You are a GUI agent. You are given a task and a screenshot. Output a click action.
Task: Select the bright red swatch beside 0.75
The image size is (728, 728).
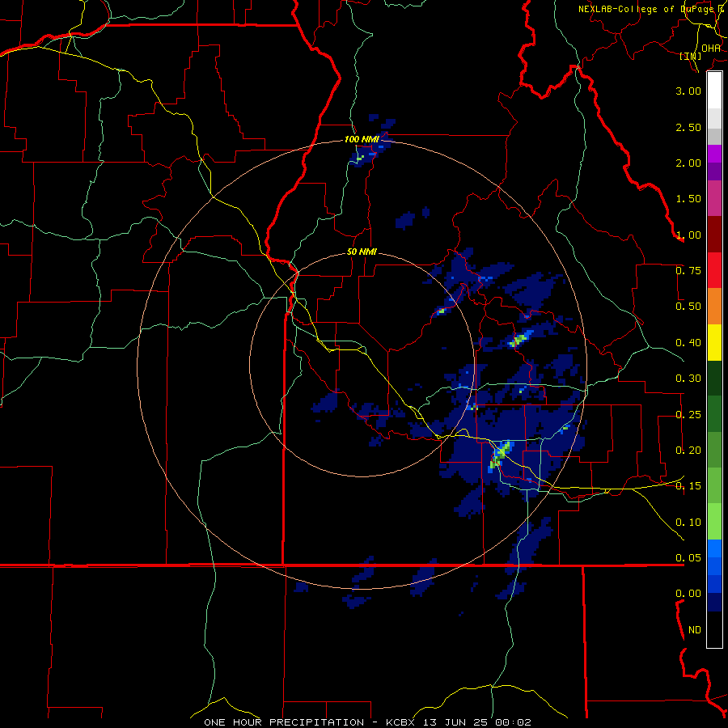tap(714, 270)
